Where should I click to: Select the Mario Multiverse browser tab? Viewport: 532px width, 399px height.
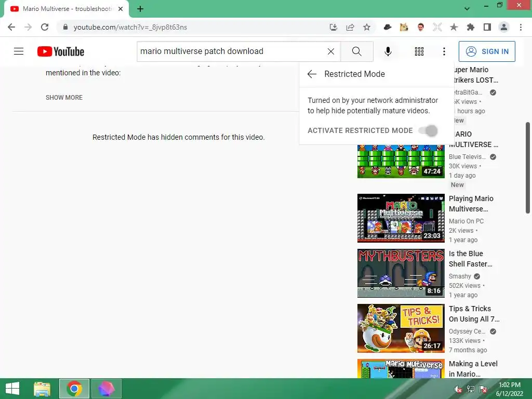pyautogui.click(x=67, y=9)
